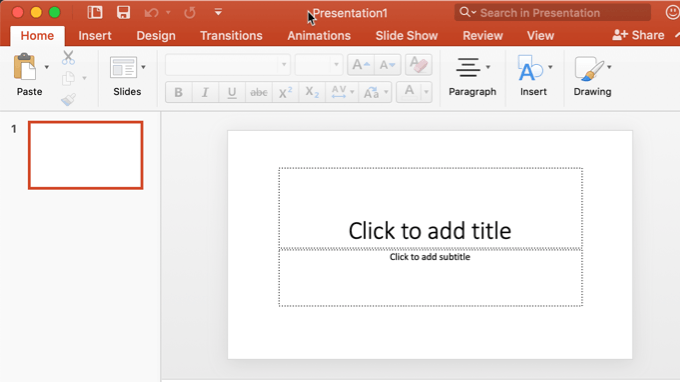Open the Quick Access Toolbar customize arrow
Screen dimensions: 680x382
pos(218,12)
